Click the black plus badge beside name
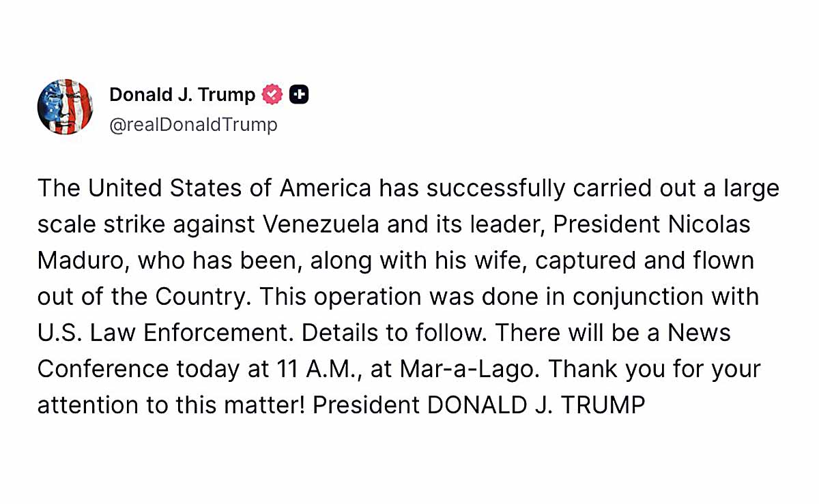Screen dimensions: 819x504 [x=299, y=95]
